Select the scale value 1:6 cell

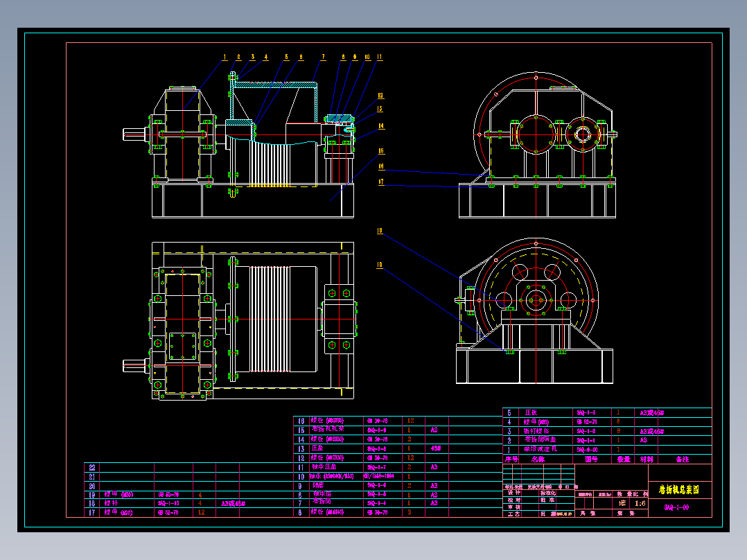coord(640,503)
